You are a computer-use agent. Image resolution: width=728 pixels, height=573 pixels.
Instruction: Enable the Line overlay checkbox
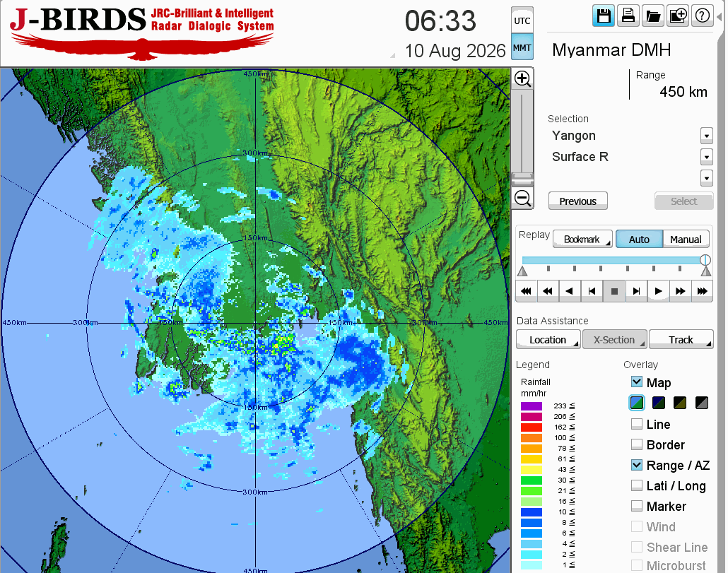(x=637, y=424)
